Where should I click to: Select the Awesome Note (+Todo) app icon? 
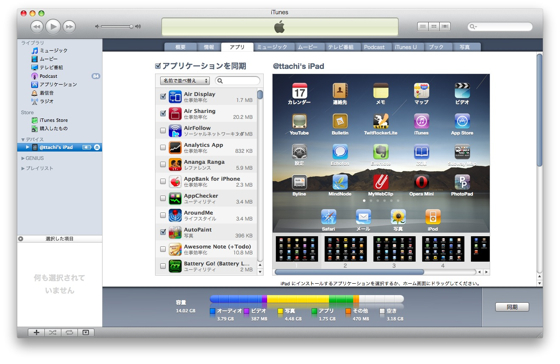[x=175, y=249]
